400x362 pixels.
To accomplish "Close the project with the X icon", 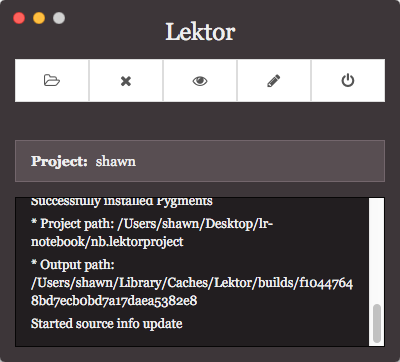I will tap(126, 80).
